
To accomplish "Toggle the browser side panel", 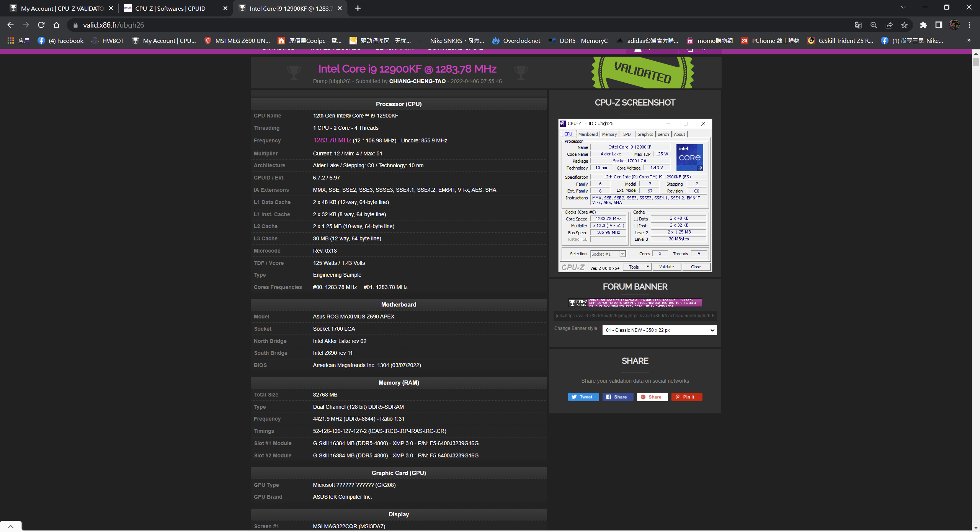I will pos(939,25).
